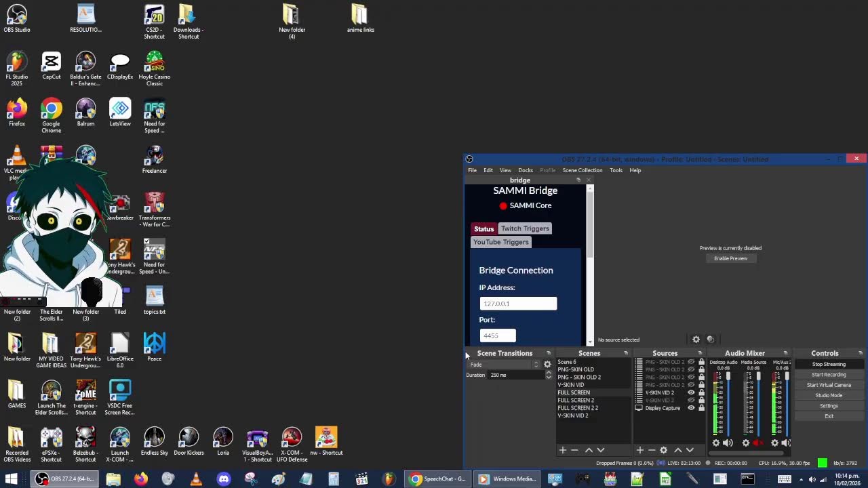
Task: Click the Enable Preview button
Action: [x=730, y=258]
